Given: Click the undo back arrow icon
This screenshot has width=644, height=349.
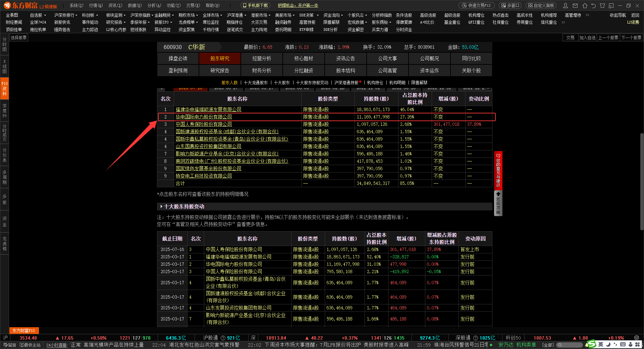Looking at the screenshot, I should coord(594,5).
